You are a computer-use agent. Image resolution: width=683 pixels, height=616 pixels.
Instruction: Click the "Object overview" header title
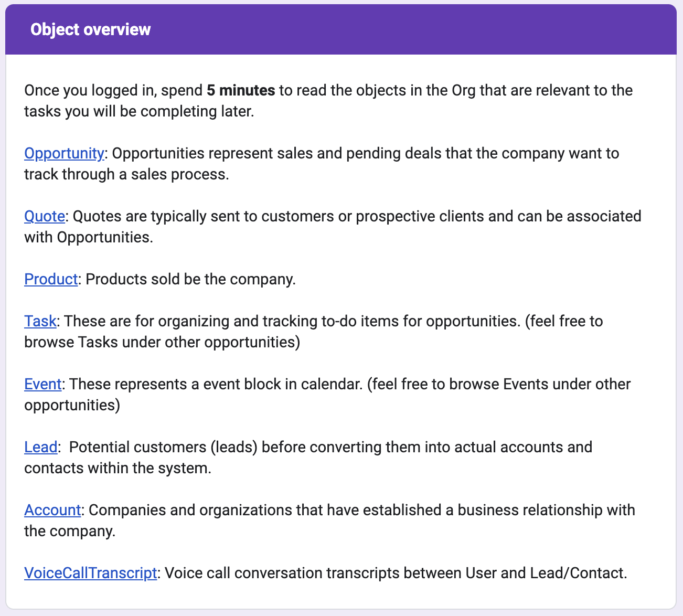coord(90,29)
